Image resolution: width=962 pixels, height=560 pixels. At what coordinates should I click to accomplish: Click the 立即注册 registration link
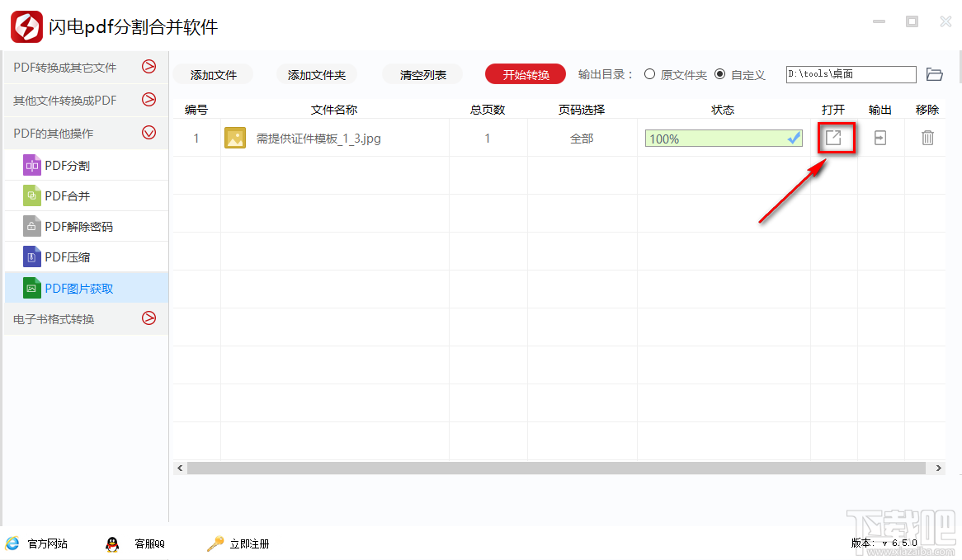click(248, 544)
